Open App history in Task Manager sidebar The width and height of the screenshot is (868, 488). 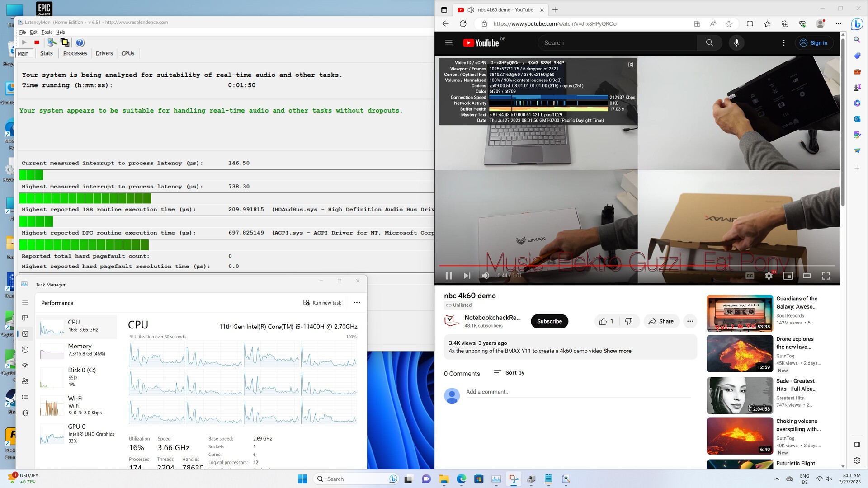click(x=25, y=350)
